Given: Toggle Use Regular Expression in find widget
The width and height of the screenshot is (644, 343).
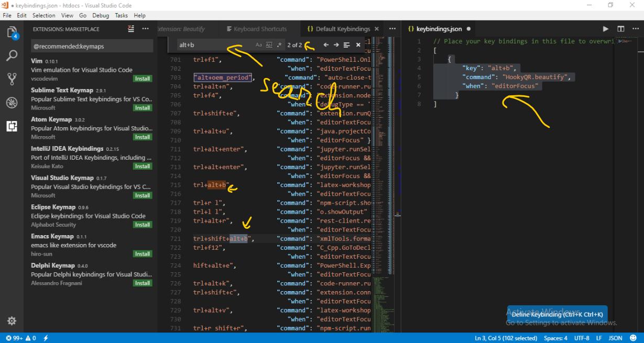Looking at the screenshot, I should tap(279, 45).
